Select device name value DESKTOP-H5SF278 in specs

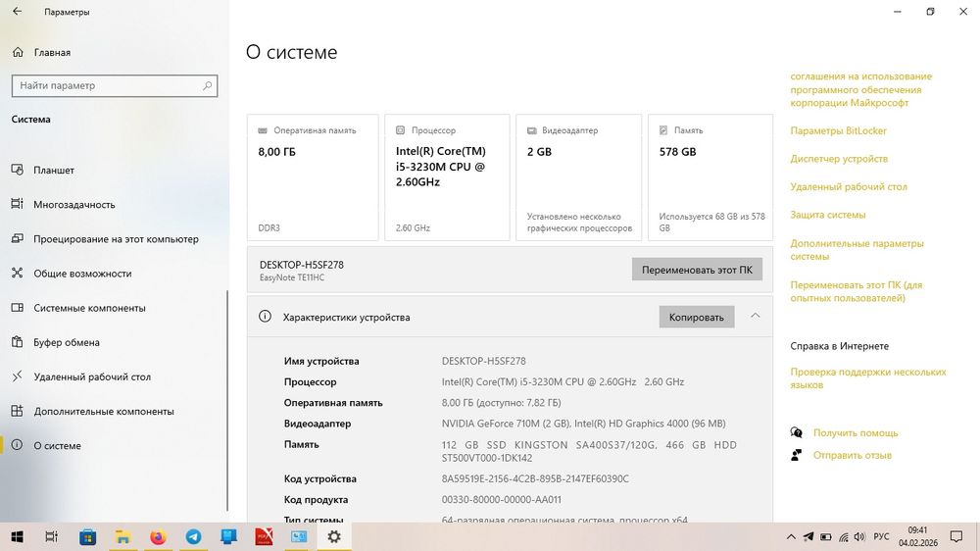(x=484, y=361)
